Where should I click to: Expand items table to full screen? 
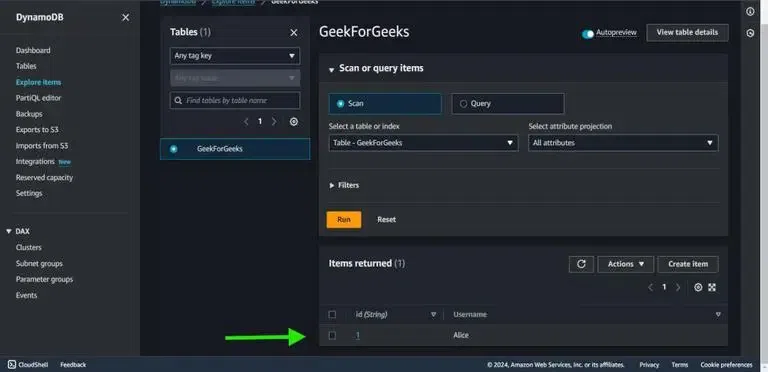click(x=712, y=287)
